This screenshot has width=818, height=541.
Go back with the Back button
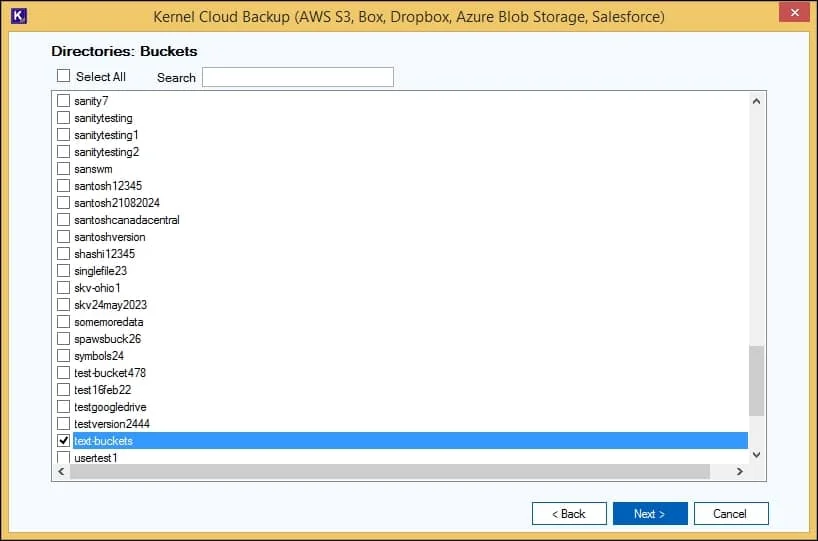click(x=569, y=513)
